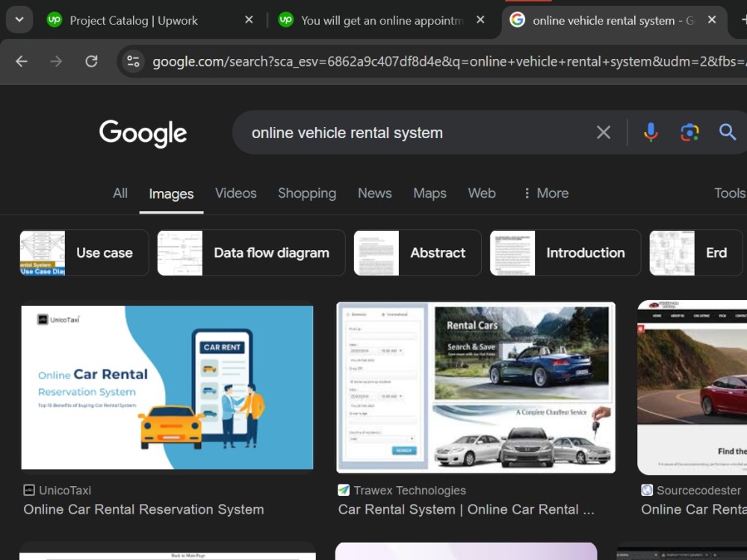The image size is (747, 560).
Task: Open site information tune icon
Action: pos(133,61)
